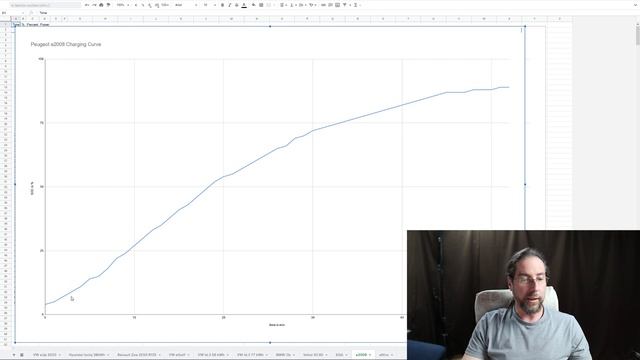Toggle bold formatting

[x=222, y=5]
